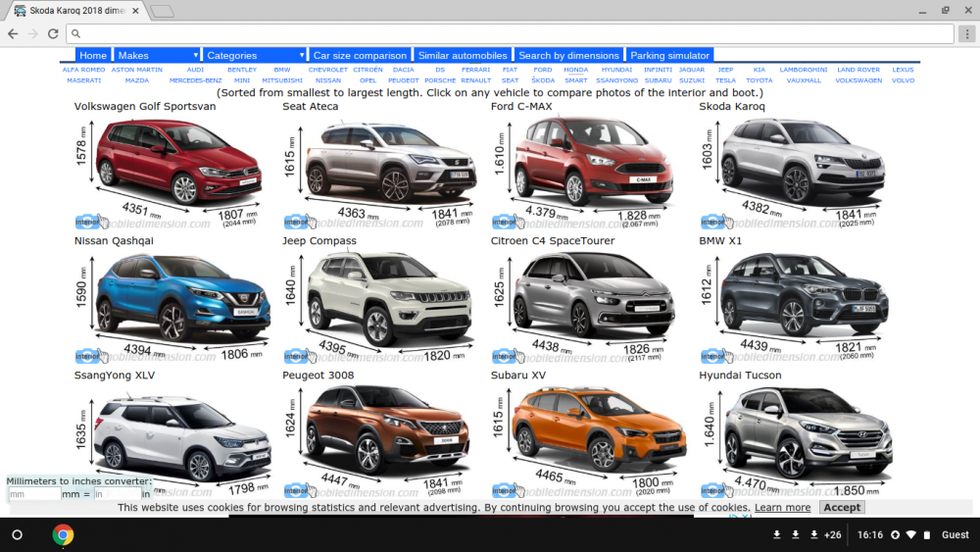This screenshot has width=980, height=552.
Task: Click the Wi-Fi status icon
Action: 911,535
